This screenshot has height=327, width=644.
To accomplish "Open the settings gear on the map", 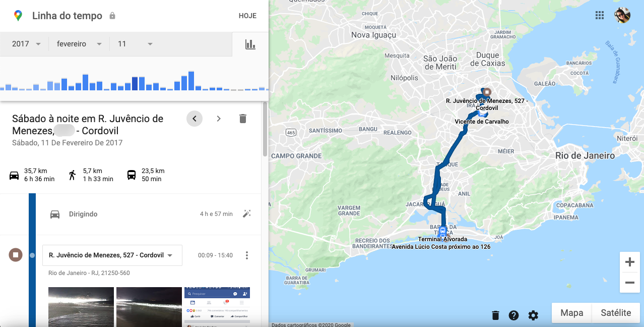I will (x=533, y=315).
